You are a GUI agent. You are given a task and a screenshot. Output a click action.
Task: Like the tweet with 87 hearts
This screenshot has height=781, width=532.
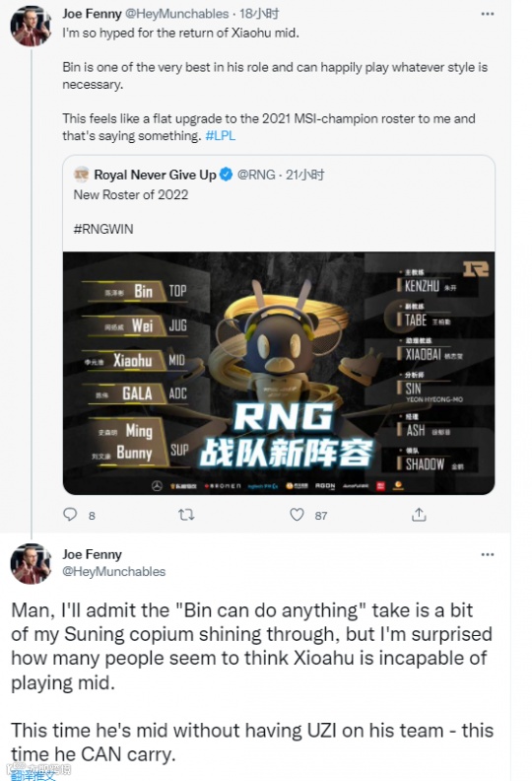coord(298,515)
